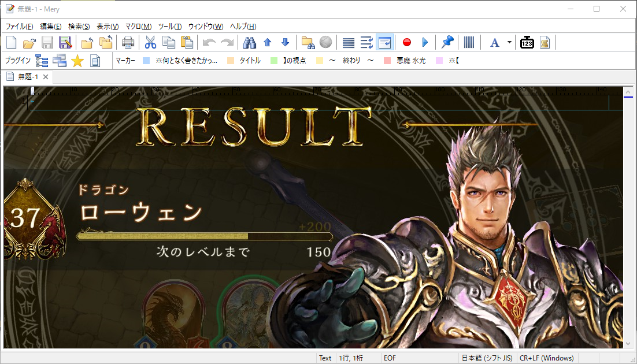
Task: Click the Text mode in status bar
Action: [325, 358]
